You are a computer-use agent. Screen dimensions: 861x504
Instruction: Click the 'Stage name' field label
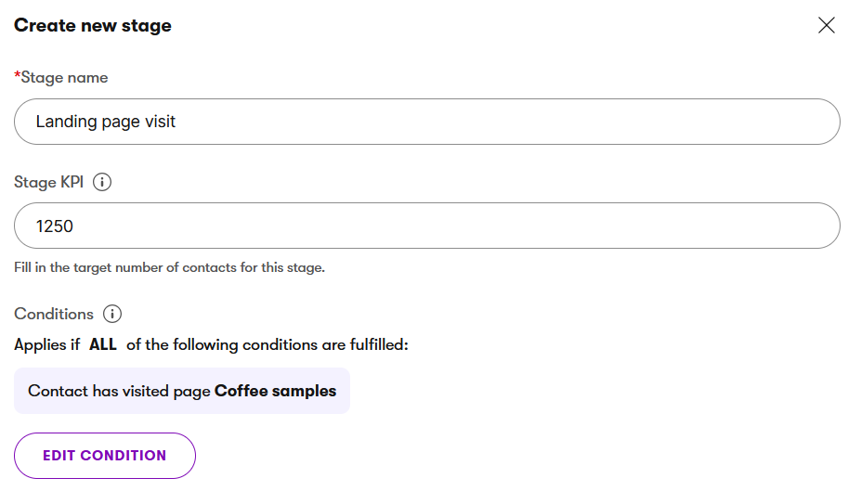click(x=64, y=77)
